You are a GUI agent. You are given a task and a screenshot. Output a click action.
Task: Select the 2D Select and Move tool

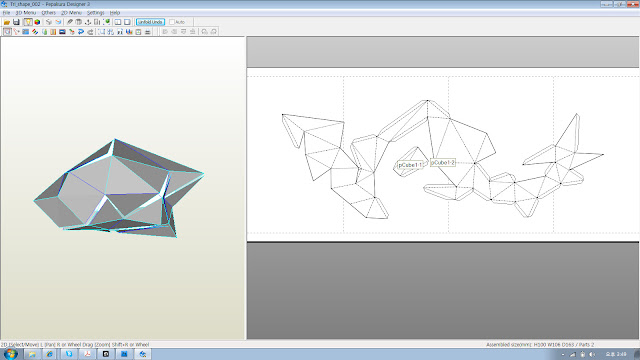(7, 31)
